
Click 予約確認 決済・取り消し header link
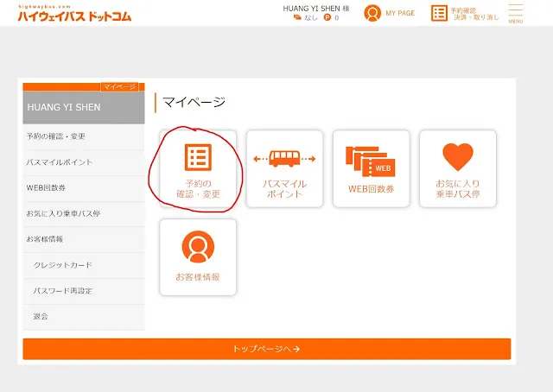[x=474, y=14]
